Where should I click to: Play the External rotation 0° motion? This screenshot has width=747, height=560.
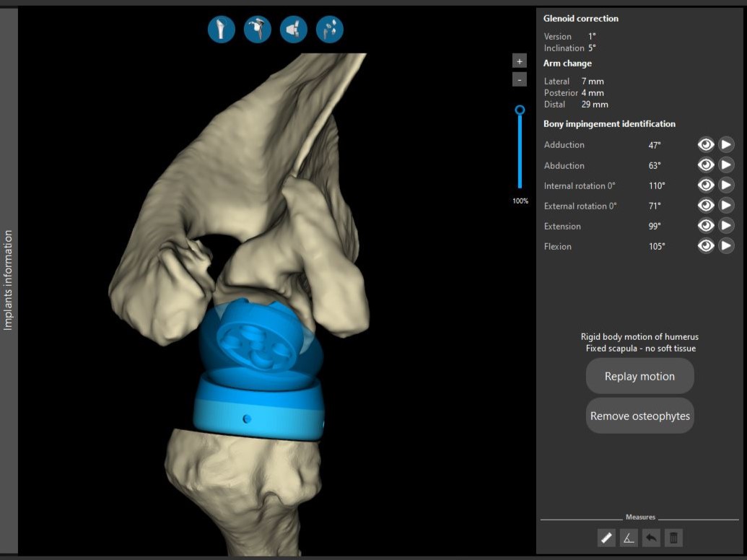click(x=726, y=206)
